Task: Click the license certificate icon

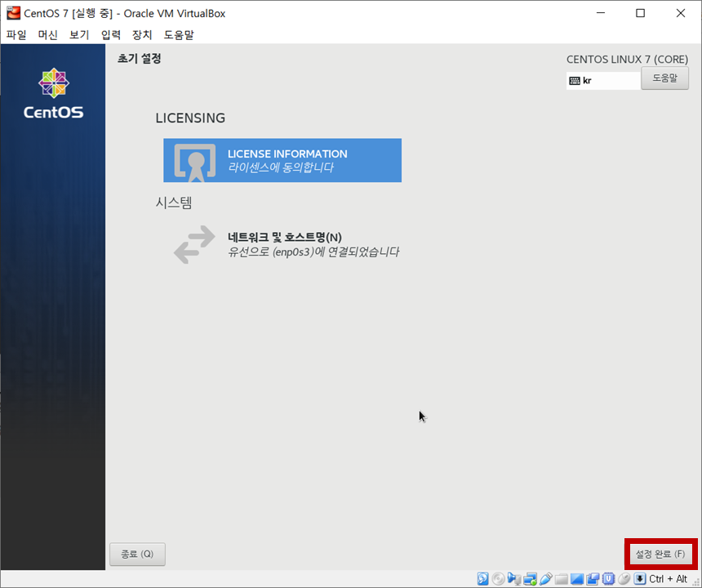Action: point(194,162)
